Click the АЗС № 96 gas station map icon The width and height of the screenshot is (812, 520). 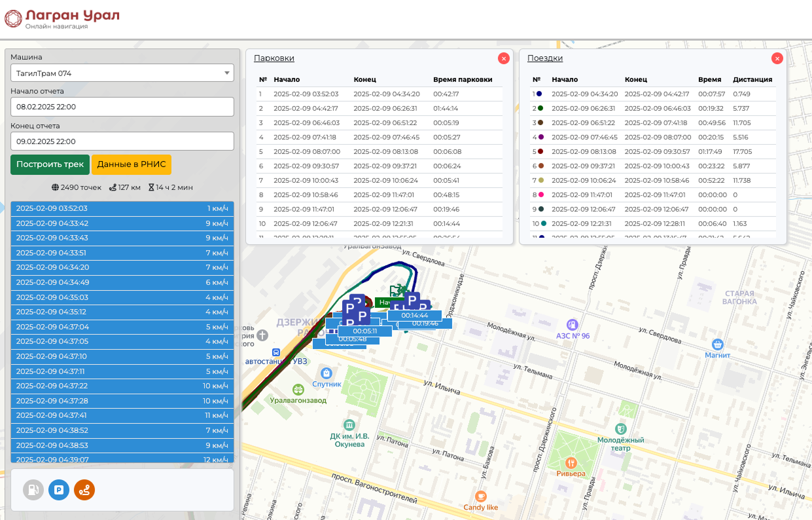pos(572,325)
